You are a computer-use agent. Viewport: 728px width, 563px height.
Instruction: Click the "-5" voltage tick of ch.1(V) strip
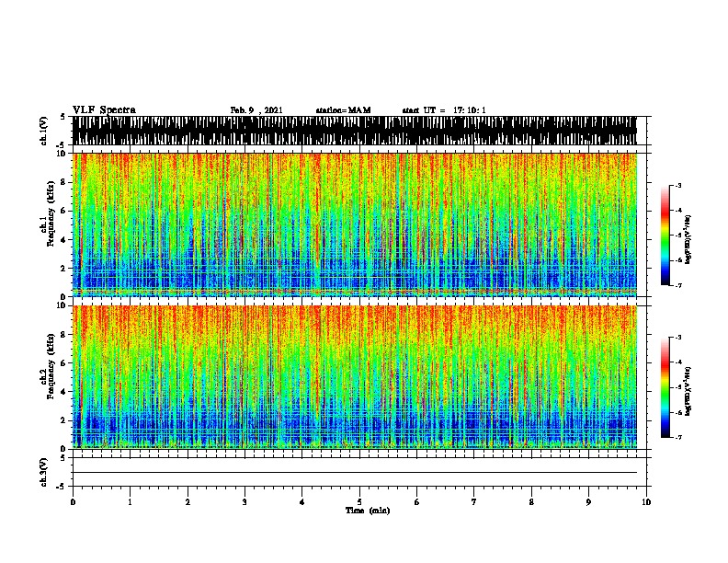[61, 145]
